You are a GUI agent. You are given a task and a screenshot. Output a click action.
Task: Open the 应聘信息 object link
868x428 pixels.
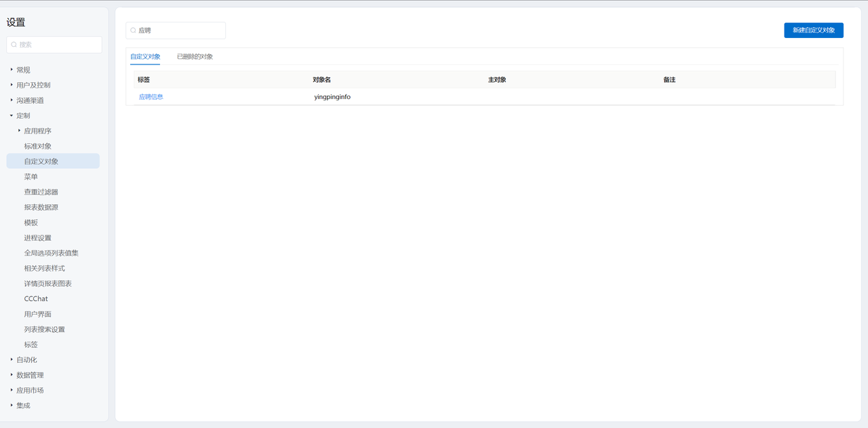pos(151,97)
